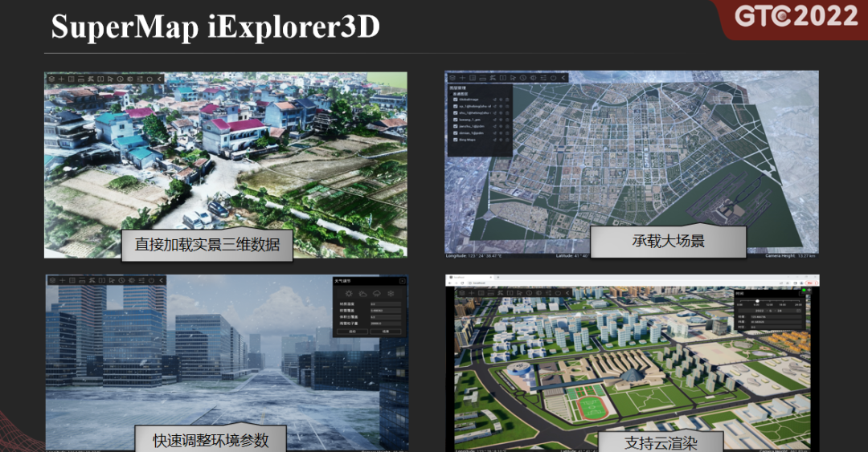
Task: Click the localhost address bar
Action: (x=628, y=283)
